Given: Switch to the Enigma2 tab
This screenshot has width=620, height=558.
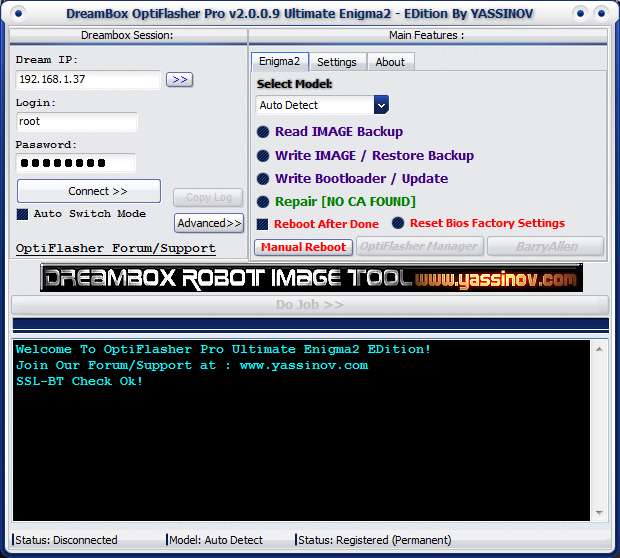Looking at the screenshot, I should pos(279,62).
